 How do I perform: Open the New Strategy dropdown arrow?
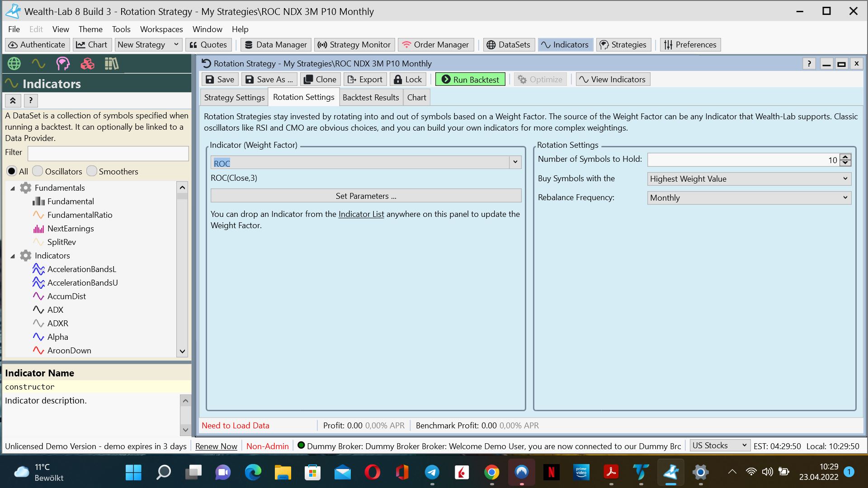(176, 45)
